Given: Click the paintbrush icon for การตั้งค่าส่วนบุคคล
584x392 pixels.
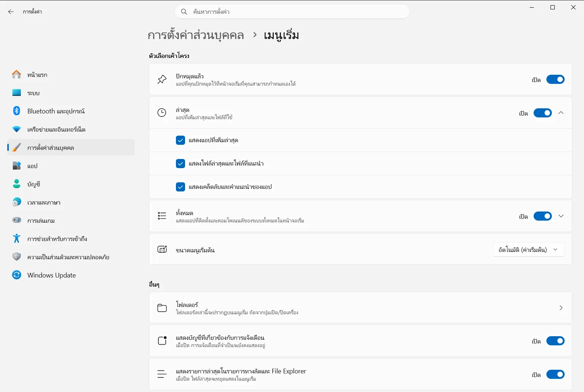Looking at the screenshot, I should 16,147.
